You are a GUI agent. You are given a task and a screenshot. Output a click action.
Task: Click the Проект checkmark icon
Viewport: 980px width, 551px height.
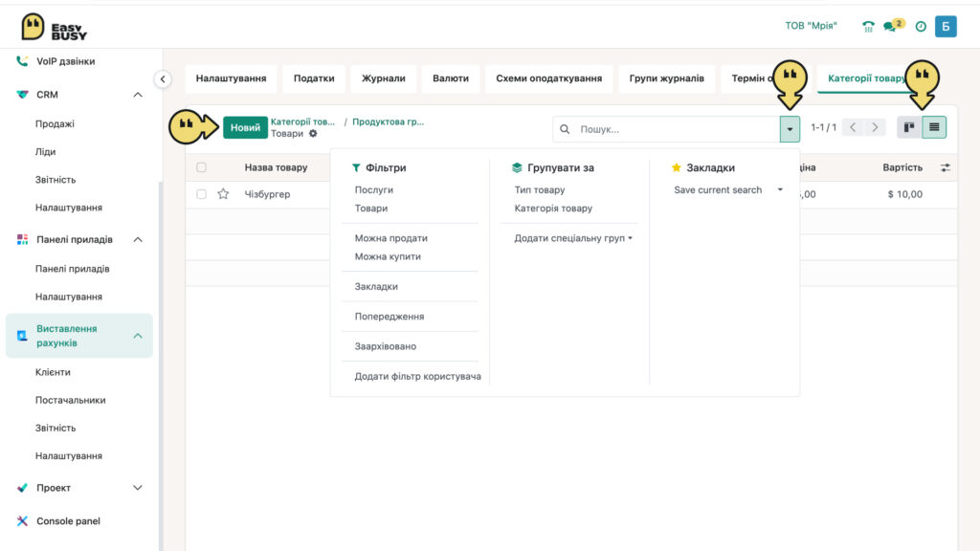pos(23,488)
